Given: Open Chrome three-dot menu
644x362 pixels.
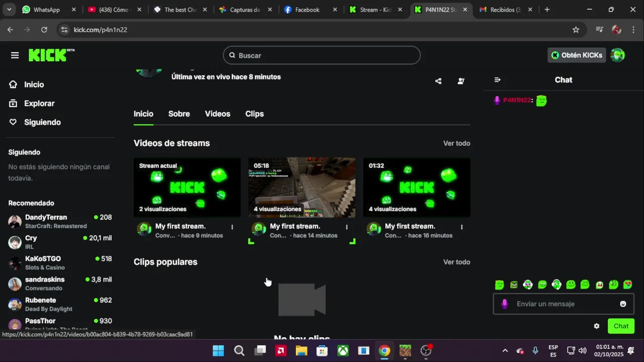Looking at the screenshot, I should click(633, 30).
